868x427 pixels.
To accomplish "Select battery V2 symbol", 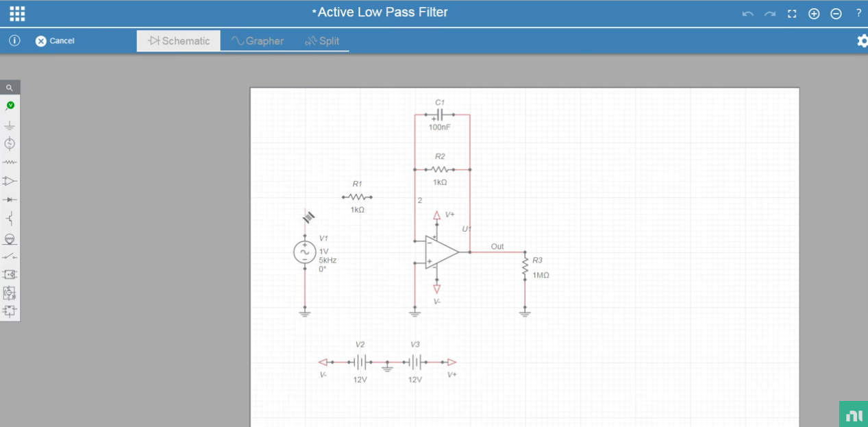I will tap(360, 362).
